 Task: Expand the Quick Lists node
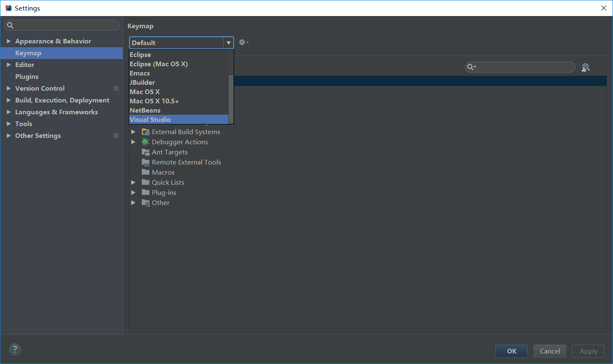(x=133, y=182)
